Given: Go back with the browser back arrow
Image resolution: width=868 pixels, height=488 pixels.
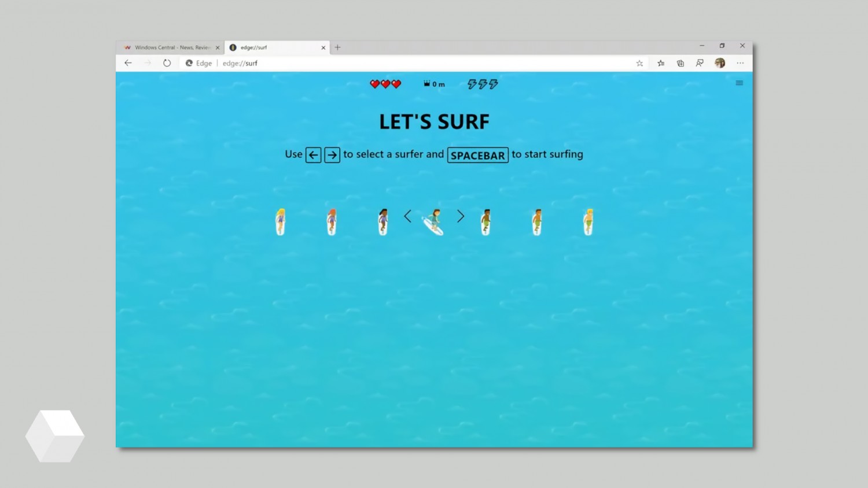Looking at the screenshot, I should click(128, 63).
